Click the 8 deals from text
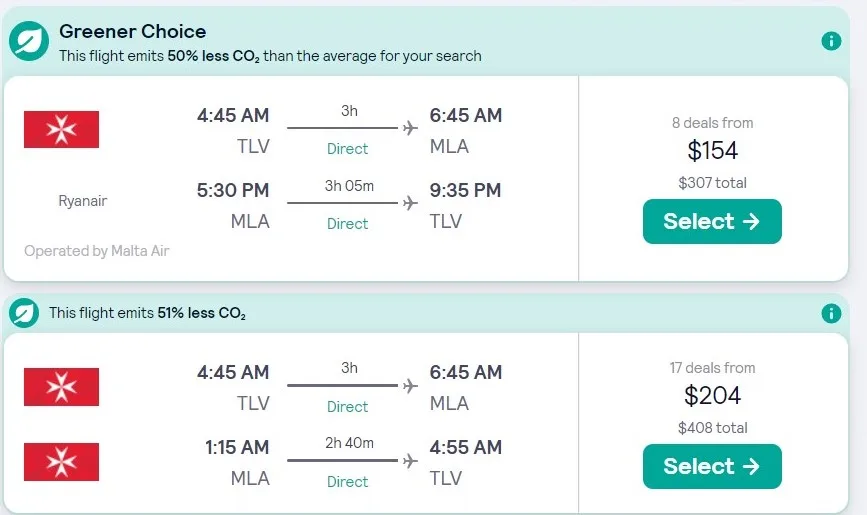This screenshot has height=515, width=867. click(713, 123)
